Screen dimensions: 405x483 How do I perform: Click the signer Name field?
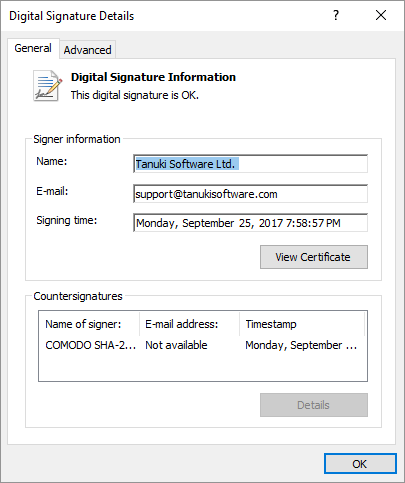click(x=250, y=164)
